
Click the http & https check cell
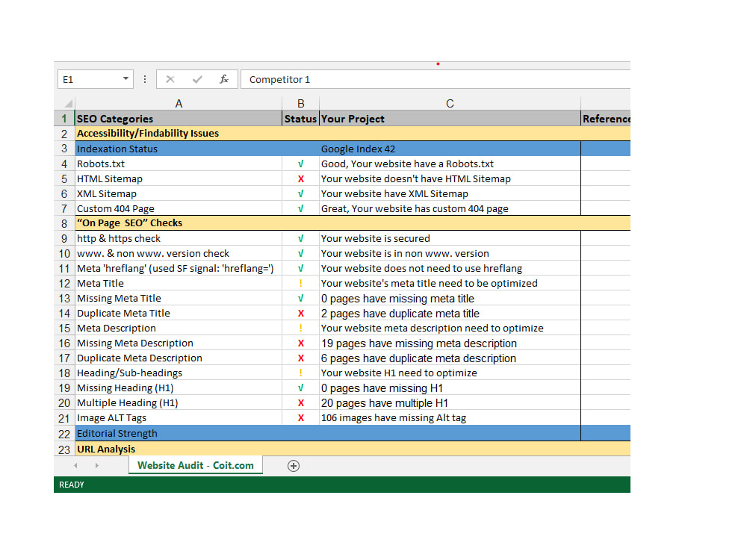(179, 238)
